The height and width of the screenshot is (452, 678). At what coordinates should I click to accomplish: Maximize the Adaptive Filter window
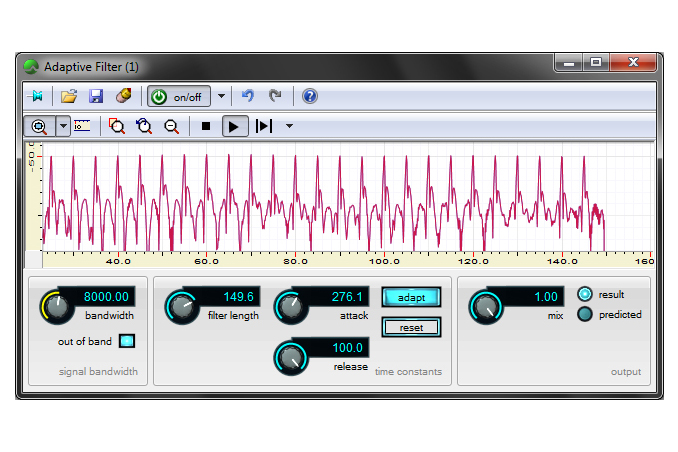(x=596, y=63)
